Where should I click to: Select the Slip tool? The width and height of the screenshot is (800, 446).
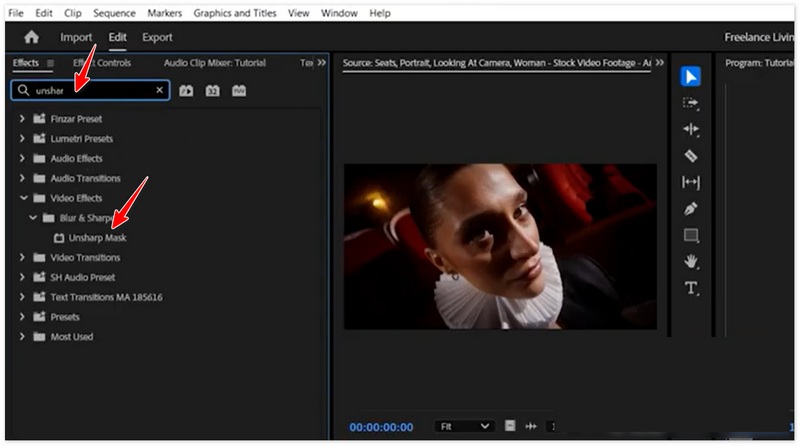(690, 182)
